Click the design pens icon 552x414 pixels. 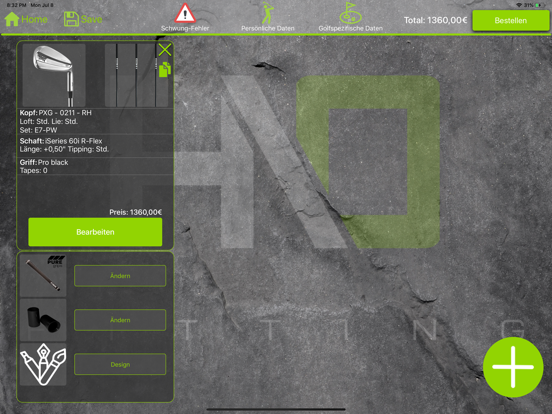coord(43,364)
